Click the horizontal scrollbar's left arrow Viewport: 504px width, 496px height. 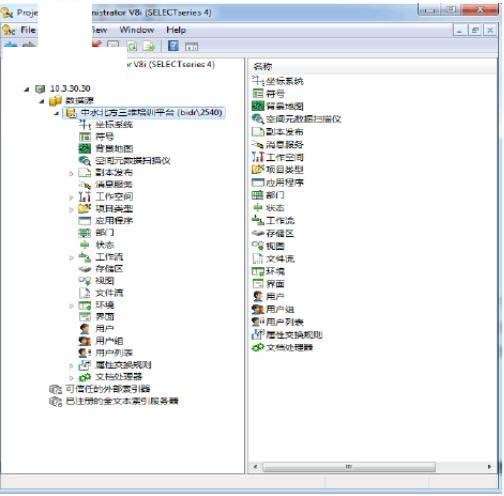click(x=255, y=467)
